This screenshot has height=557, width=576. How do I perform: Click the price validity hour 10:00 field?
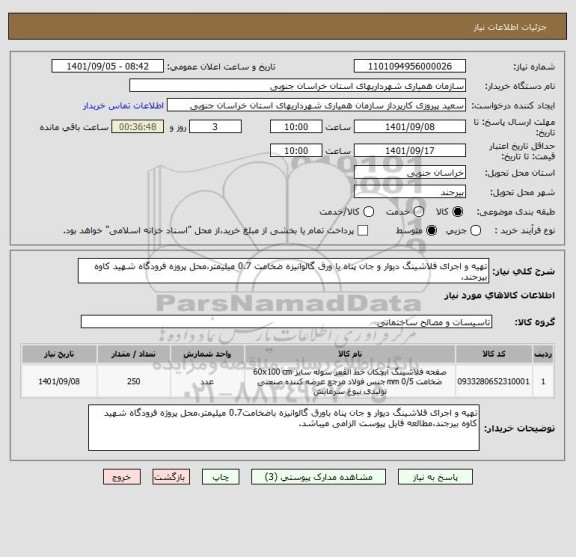pyautogui.click(x=296, y=150)
